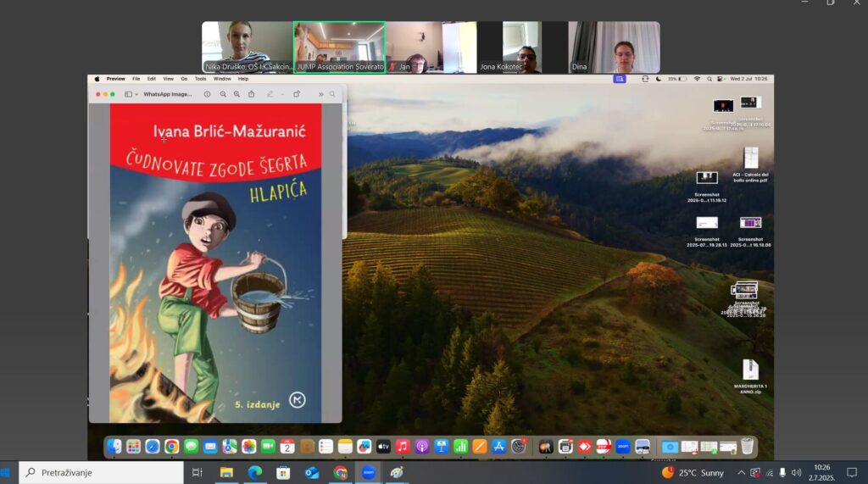Click the purple screen-sharing menu bar icon
Screen dimensions: 868x484
pyautogui.click(x=620, y=79)
